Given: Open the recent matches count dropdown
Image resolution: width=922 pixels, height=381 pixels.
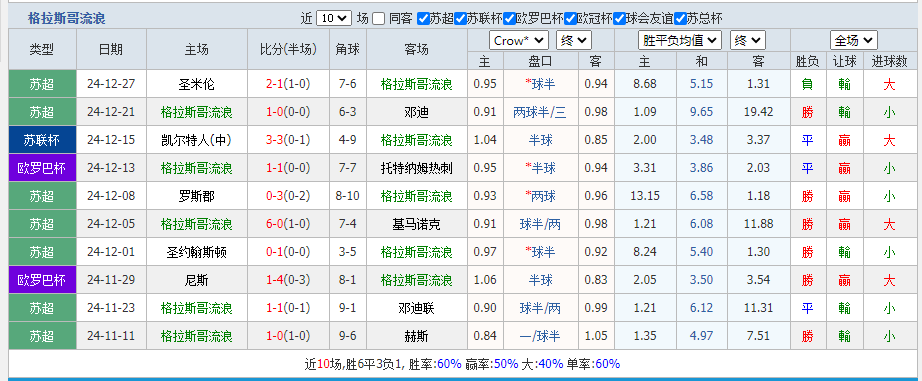Looking at the screenshot, I should coord(334,18).
